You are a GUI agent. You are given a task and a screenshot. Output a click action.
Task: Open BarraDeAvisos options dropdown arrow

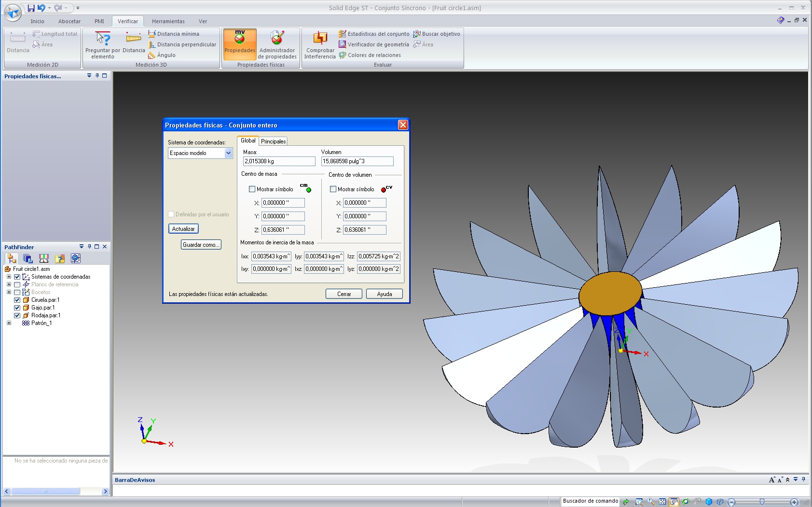796,479
